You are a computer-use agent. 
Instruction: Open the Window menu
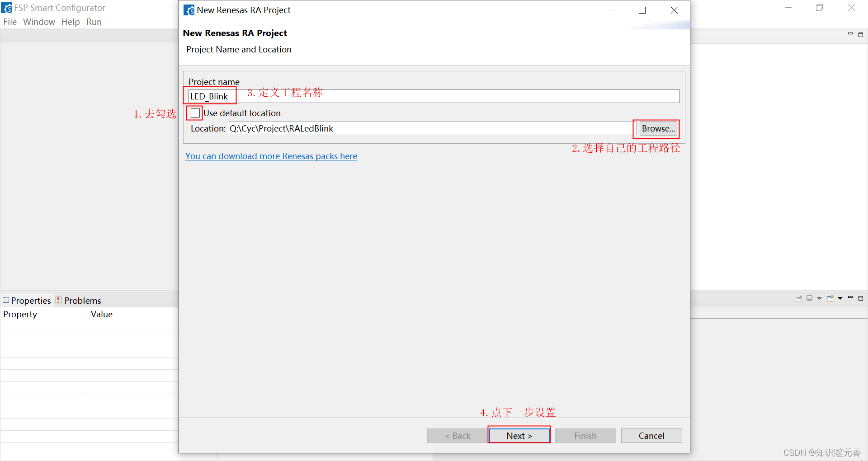[39, 22]
